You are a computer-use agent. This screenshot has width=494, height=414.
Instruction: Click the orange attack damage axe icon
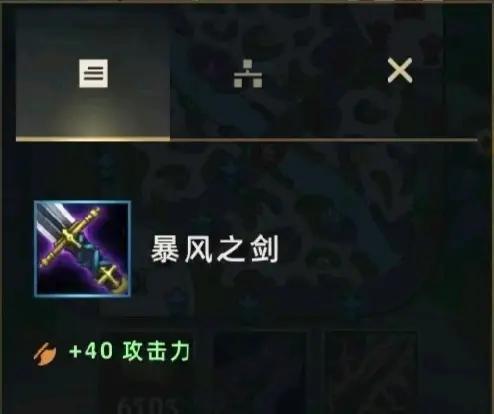[x=45, y=354]
